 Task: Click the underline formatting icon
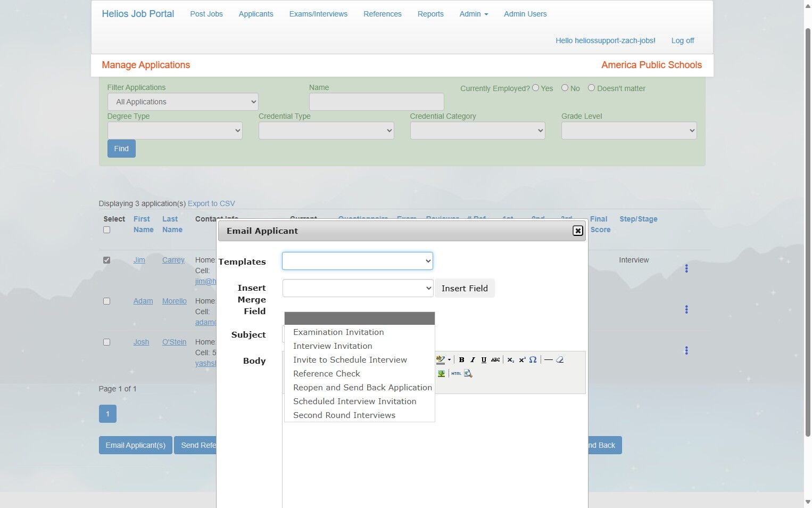pyautogui.click(x=484, y=360)
